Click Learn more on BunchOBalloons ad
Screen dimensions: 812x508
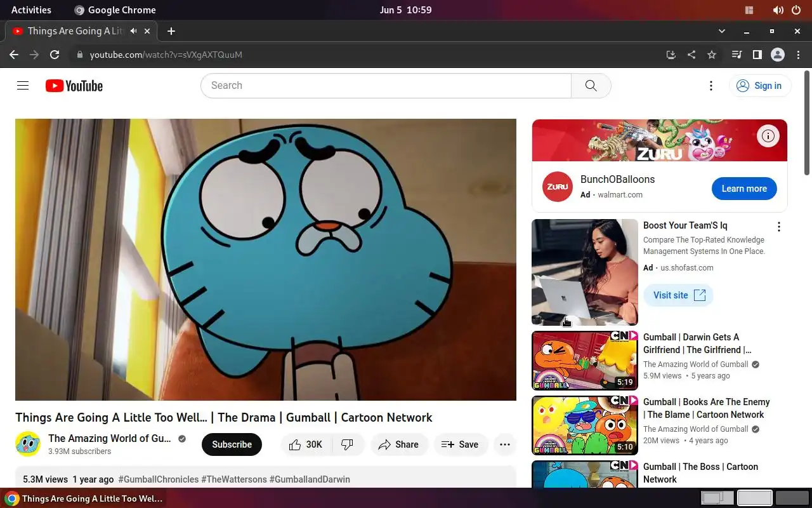pos(744,189)
